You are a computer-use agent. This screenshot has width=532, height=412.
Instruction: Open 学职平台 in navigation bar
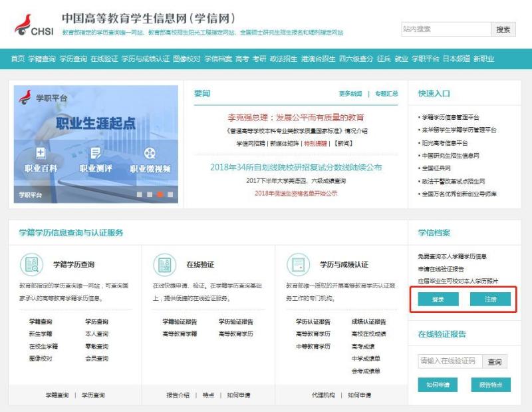[426, 59]
